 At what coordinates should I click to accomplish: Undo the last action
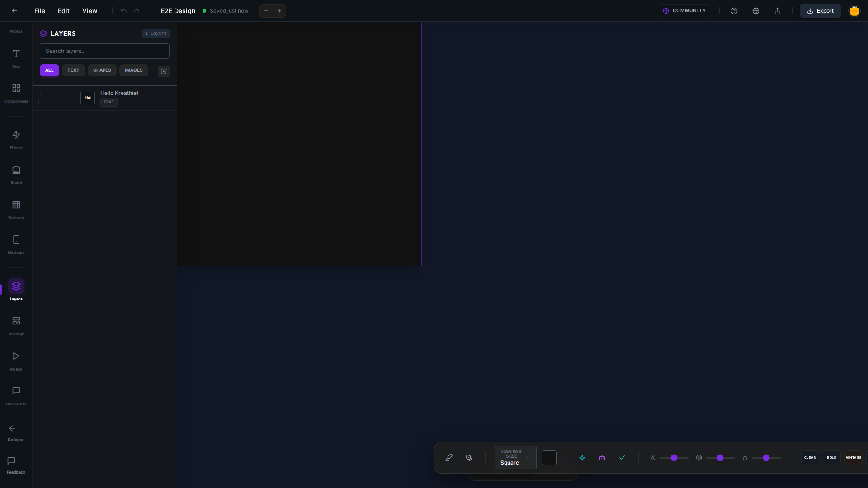[123, 11]
